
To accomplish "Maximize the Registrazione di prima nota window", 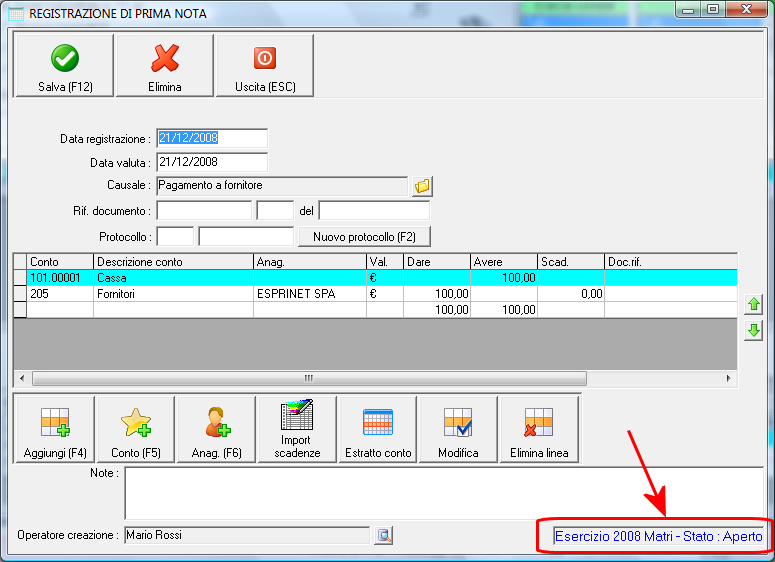I will pyautogui.click(x=713, y=10).
